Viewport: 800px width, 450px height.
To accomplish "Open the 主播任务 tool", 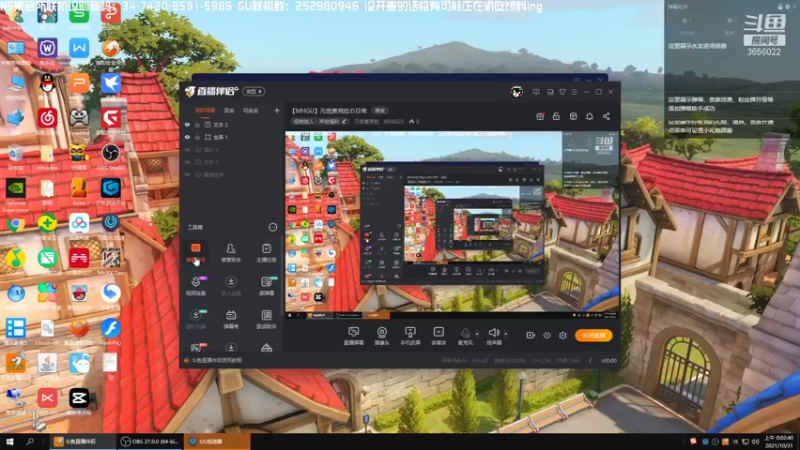I will click(266, 253).
